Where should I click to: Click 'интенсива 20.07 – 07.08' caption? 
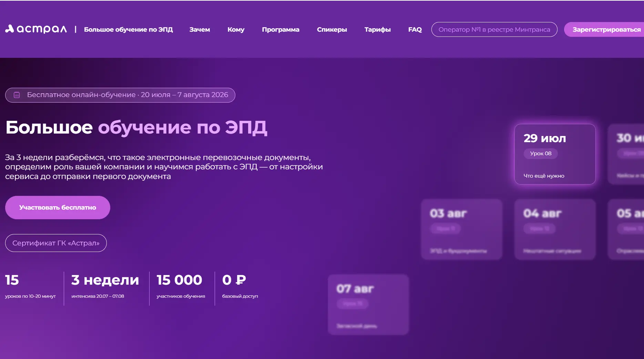[98, 296]
